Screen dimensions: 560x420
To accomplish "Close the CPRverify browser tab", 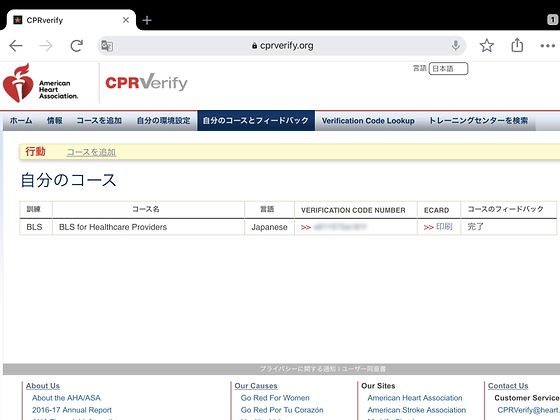I will [126, 20].
